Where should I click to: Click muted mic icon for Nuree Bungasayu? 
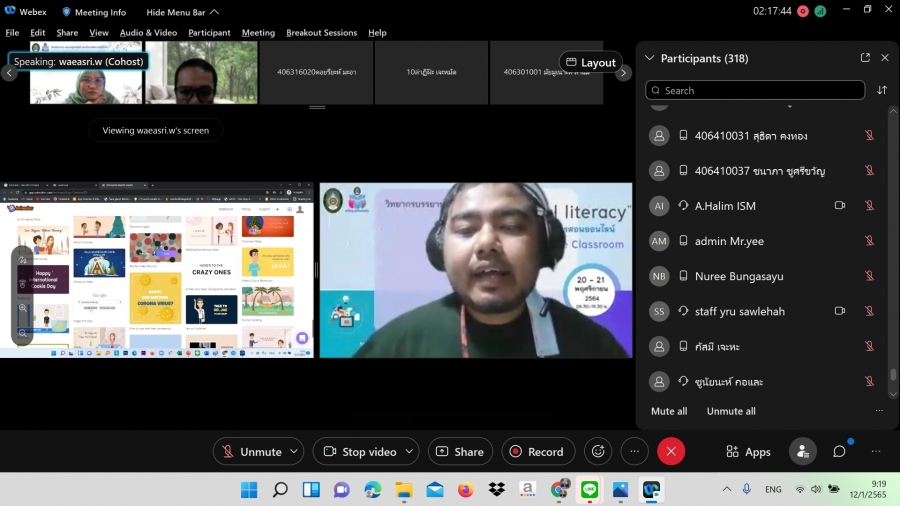tap(869, 276)
